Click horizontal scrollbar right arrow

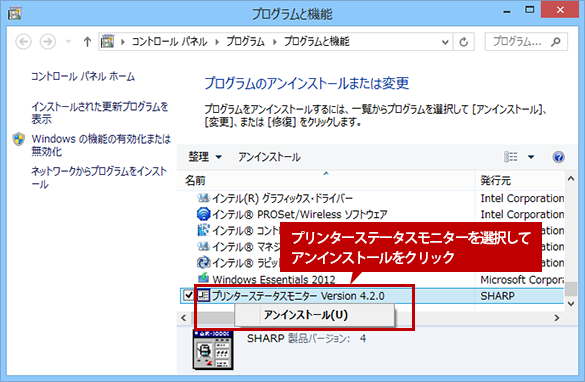(x=557, y=318)
